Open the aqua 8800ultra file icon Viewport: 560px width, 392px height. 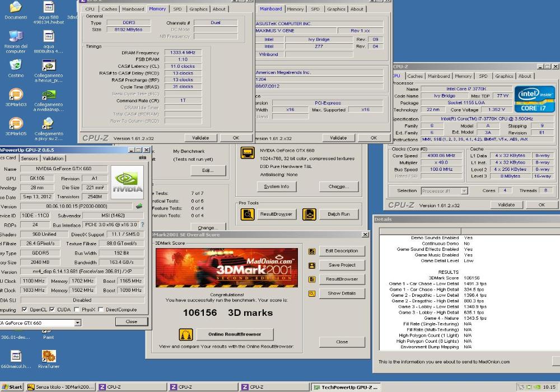(x=49, y=42)
